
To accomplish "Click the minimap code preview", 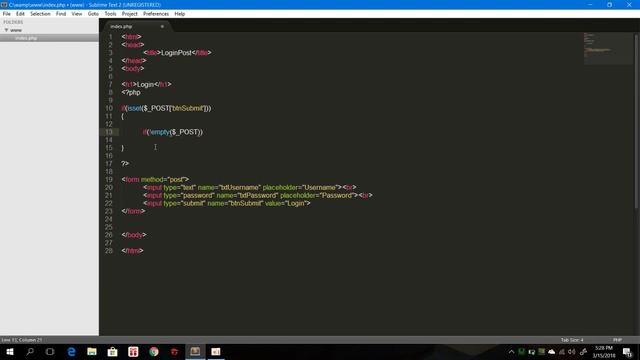I will (607, 48).
